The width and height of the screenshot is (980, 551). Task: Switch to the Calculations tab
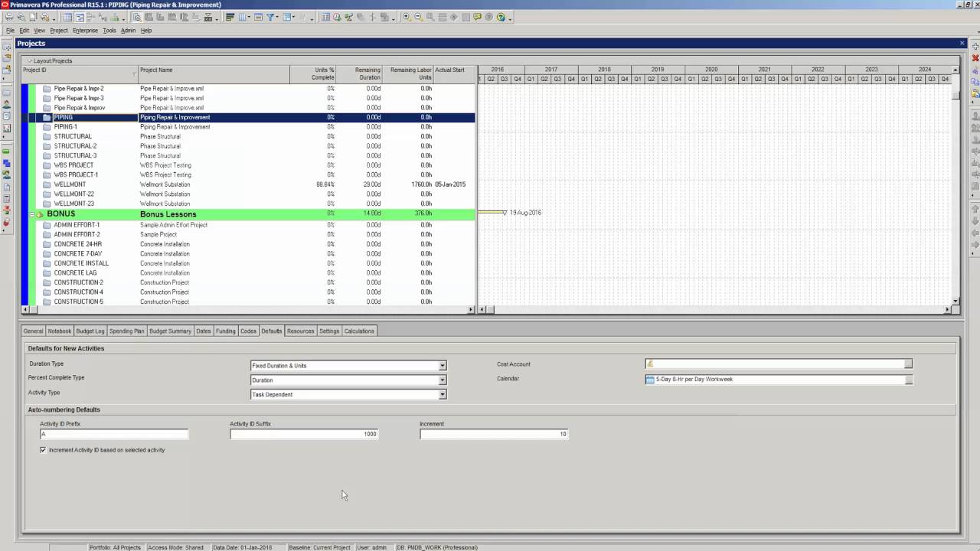coord(359,331)
